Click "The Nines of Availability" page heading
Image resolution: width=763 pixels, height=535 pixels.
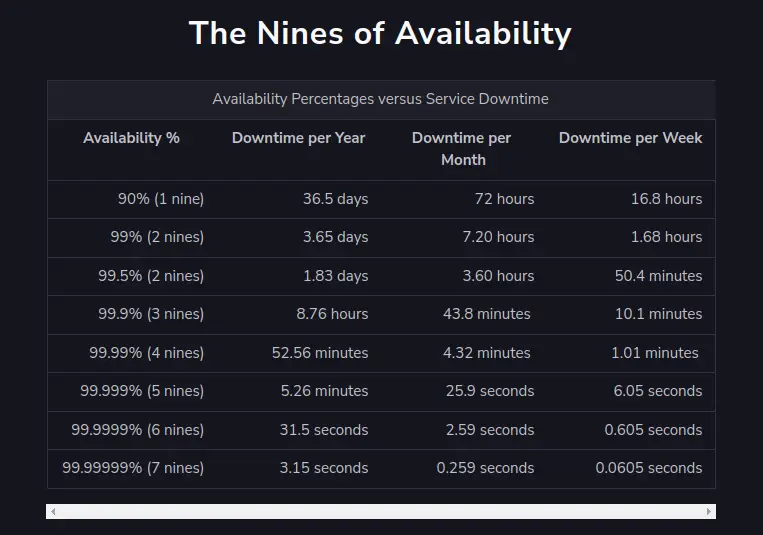point(380,33)
